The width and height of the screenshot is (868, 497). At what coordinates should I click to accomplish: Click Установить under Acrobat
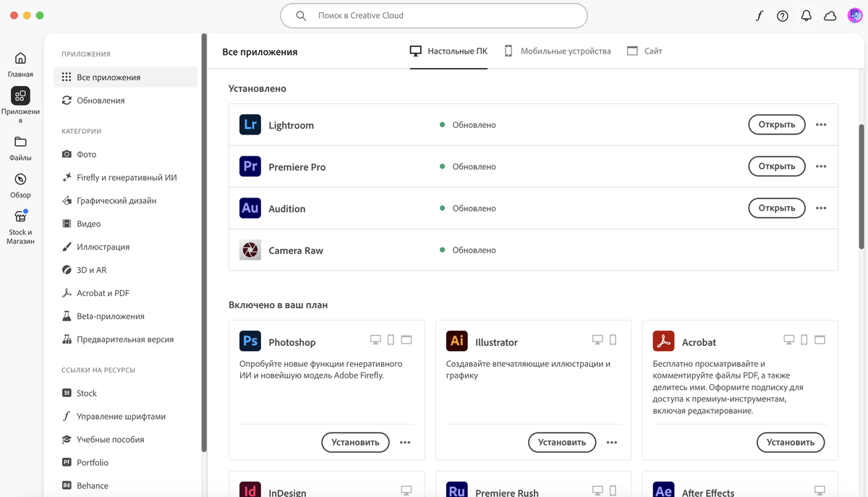(791, 442)
